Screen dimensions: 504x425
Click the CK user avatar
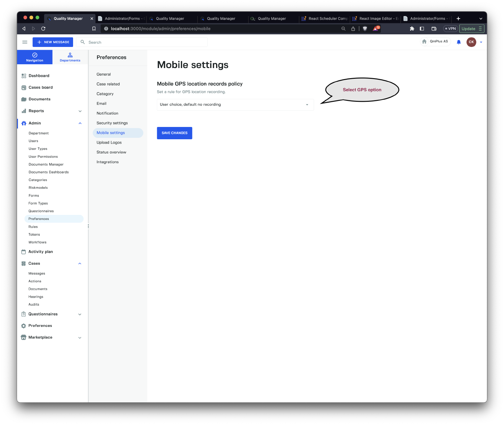coord(471,42)
